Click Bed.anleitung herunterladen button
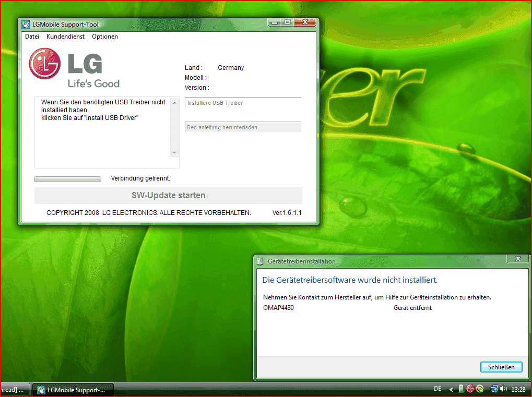 pos(243,127)
